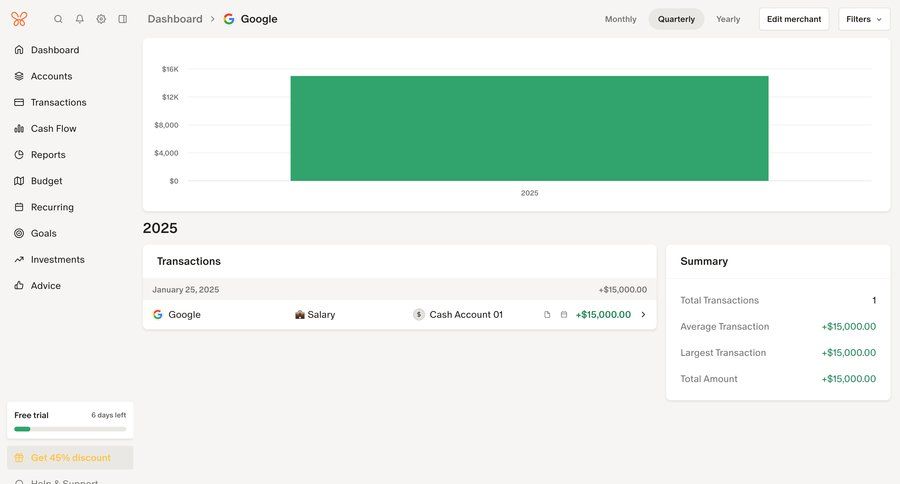Image resolution: width=900 pixels, height=484 pixels.
Task: Toggle sidebar panel icon
Action: point(123,19)
